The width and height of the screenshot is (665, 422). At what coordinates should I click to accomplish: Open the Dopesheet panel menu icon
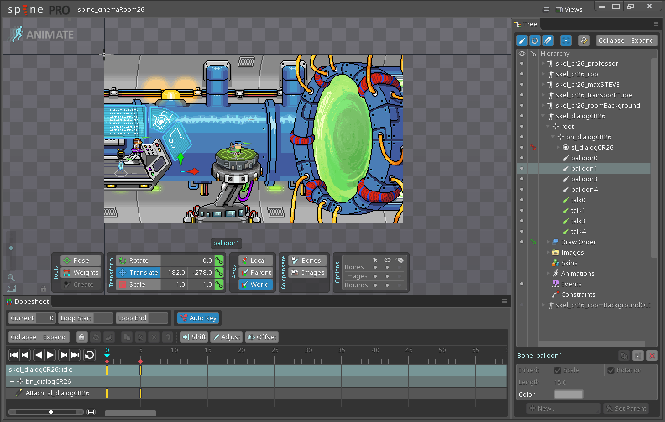pyautogui.click(x=504, y=301)
